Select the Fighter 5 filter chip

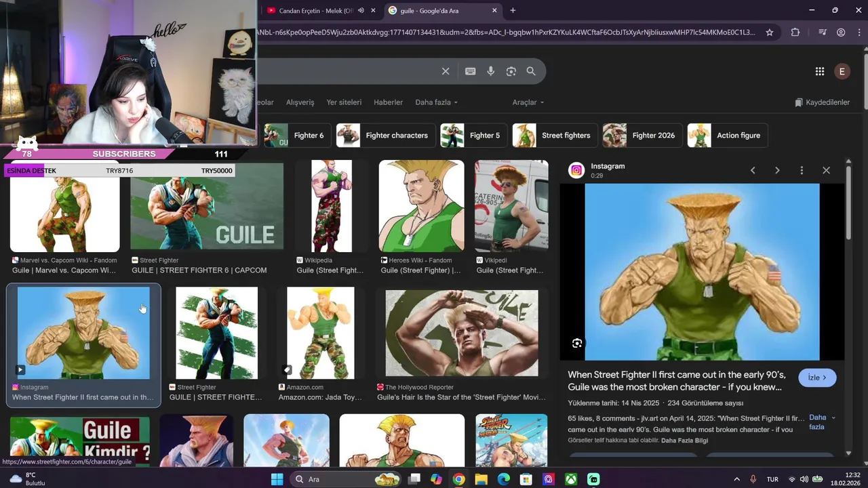click(x=473, y=136)
